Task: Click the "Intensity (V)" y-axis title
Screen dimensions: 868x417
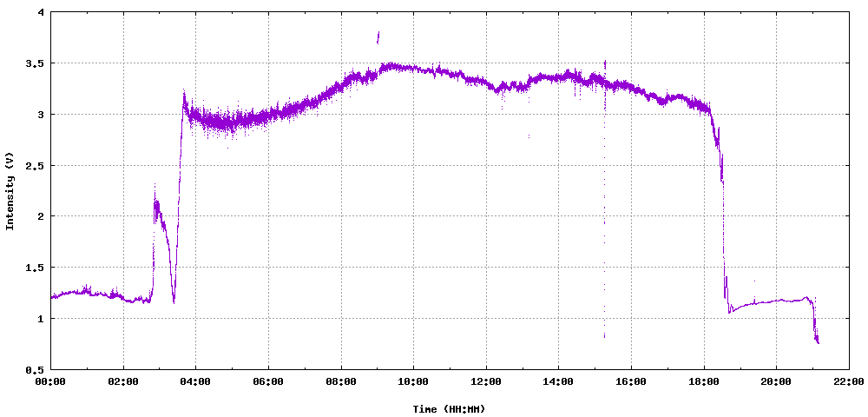Action: [x=10, y=190]
